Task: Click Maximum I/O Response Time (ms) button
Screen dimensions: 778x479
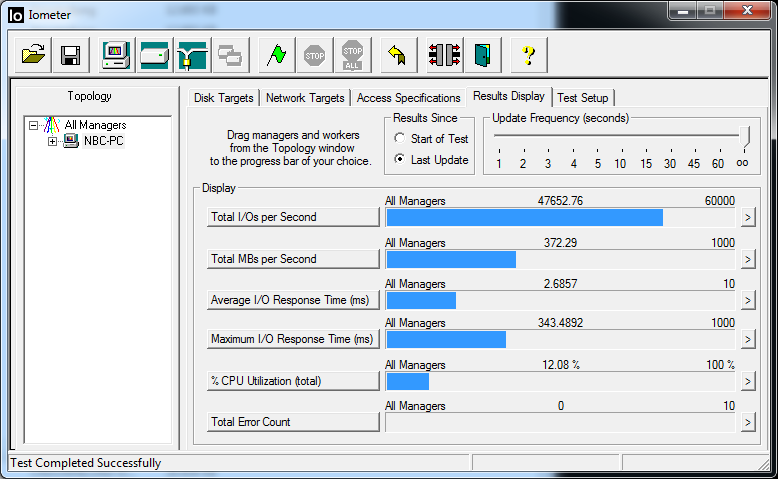Action: 293,339
